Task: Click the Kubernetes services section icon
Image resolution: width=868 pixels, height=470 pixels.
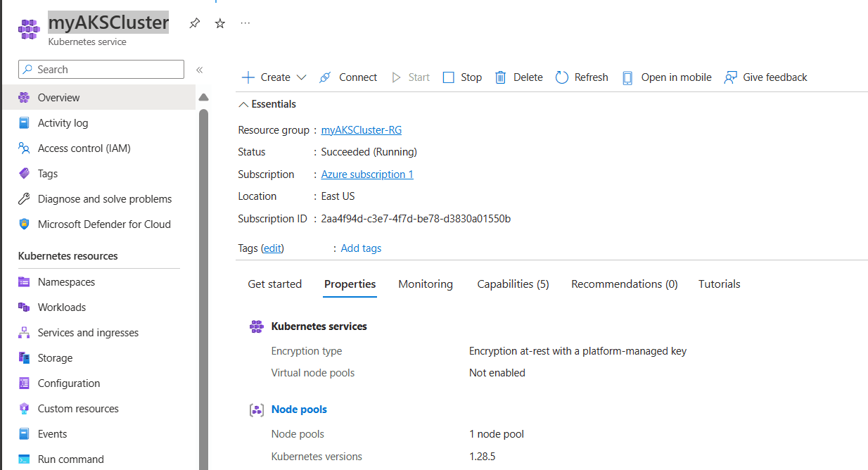Action: pyautogui.click(x=257, y=326)
